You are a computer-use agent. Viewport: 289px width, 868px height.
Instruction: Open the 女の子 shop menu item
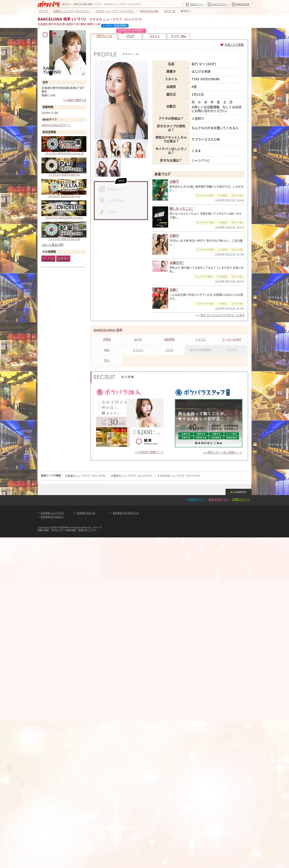138,340
